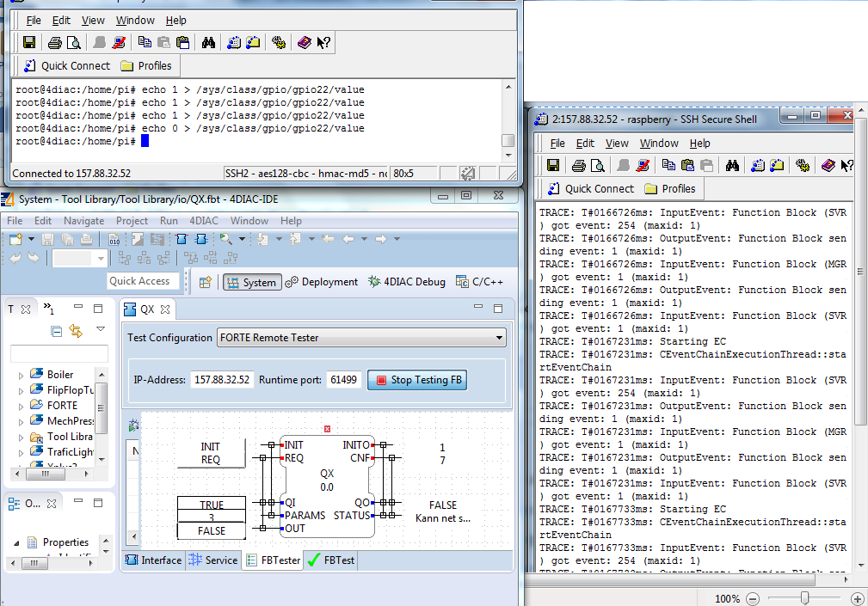The image size is (868, 606).
Task: Click Back navigation arrow in 4DIAC-IDE toolbar
Action: [x=348, y=239]
